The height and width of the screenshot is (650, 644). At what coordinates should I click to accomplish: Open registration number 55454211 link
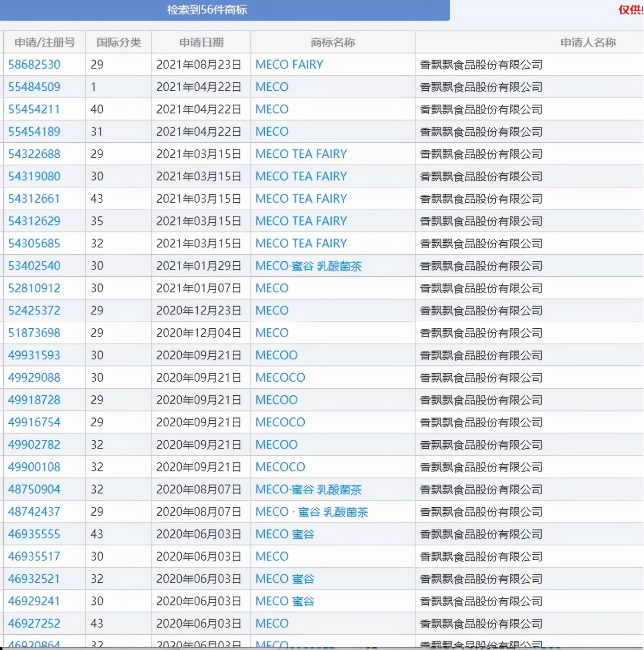[34, 109]
